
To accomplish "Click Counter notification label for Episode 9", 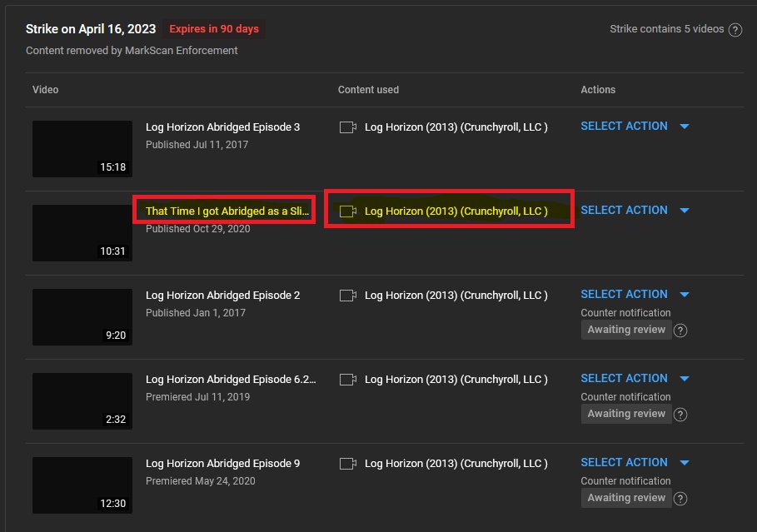I will 625,481.
